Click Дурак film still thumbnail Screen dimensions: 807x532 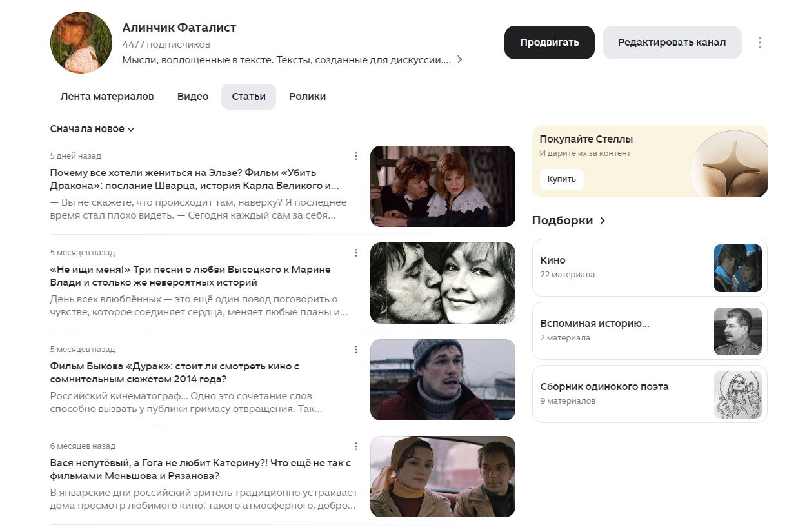click(x=443, y=380)
